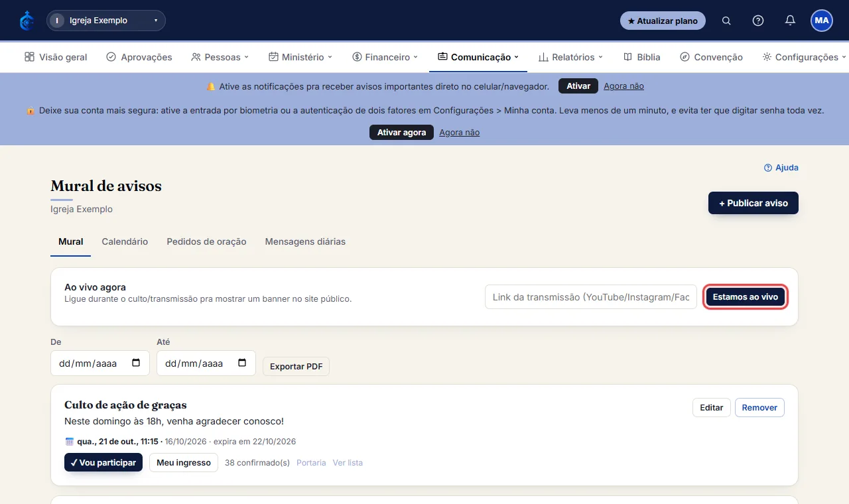849x504 pixels.
Task: Expand the Configurações menu
Action: (805, 57)
